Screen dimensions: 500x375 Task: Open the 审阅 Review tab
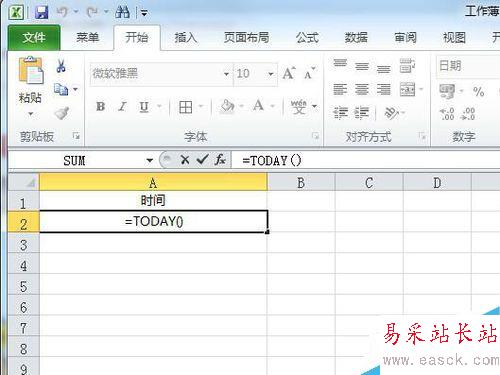[405, 37]
